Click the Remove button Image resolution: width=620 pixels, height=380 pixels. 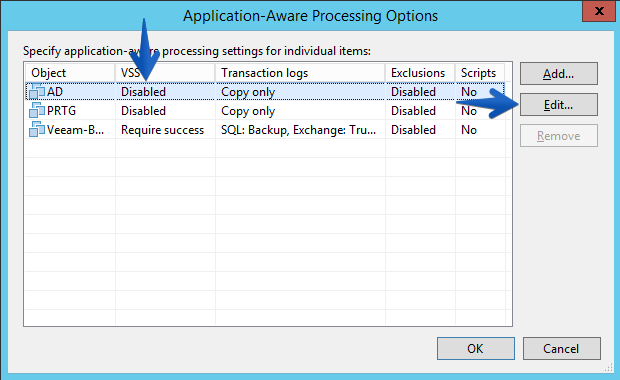(558, 136)
